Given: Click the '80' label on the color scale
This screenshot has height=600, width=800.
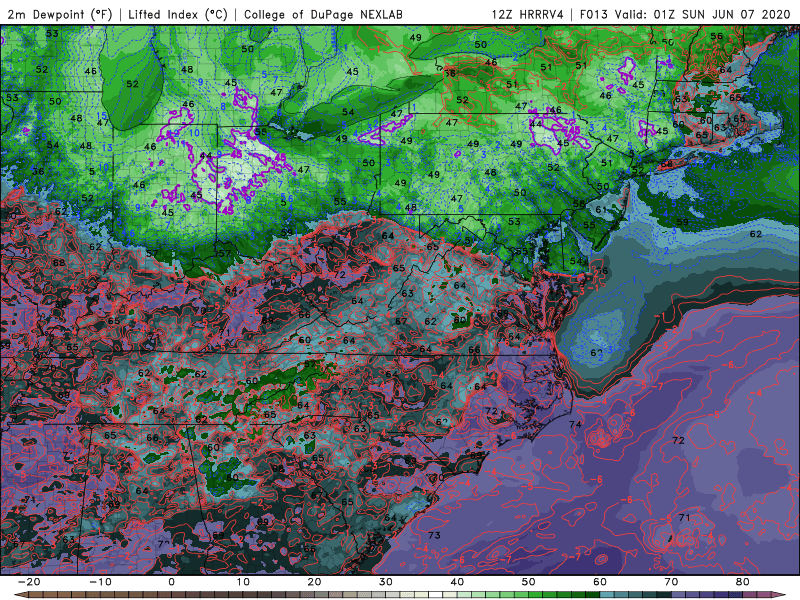Looking at the screenshot, I should pyautogui.click(x=743, y=582).
